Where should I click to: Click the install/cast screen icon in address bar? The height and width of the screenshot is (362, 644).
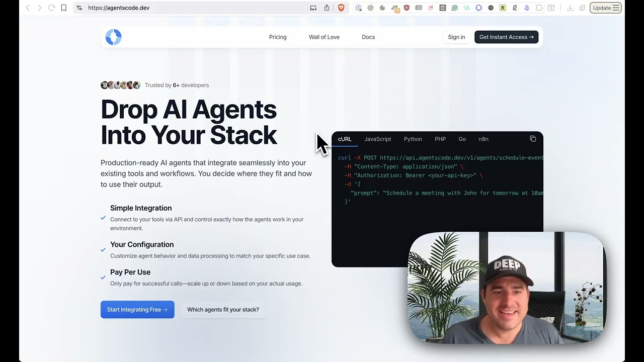(313, 8)
